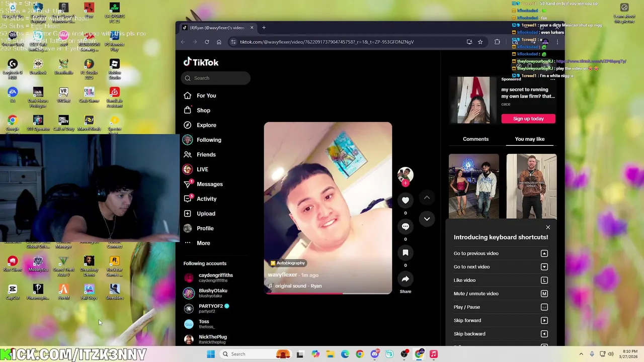Click the Chrome home button
644x362 pixels.
point(219,42)
